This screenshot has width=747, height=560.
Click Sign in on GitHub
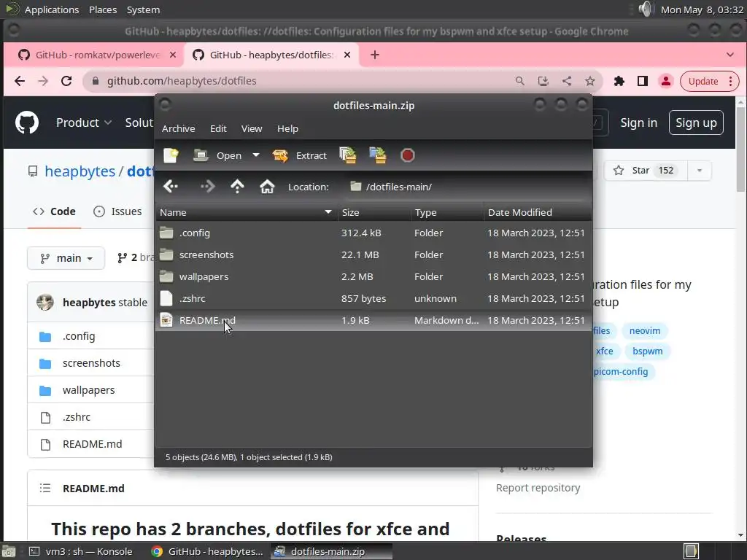pyautogui.click(x=638, y=122)
